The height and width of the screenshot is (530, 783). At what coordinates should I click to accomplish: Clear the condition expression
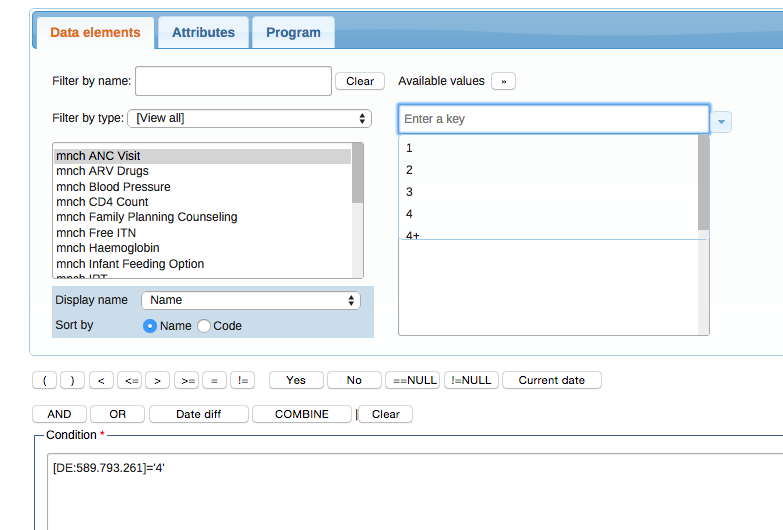[x=386, y=414]
